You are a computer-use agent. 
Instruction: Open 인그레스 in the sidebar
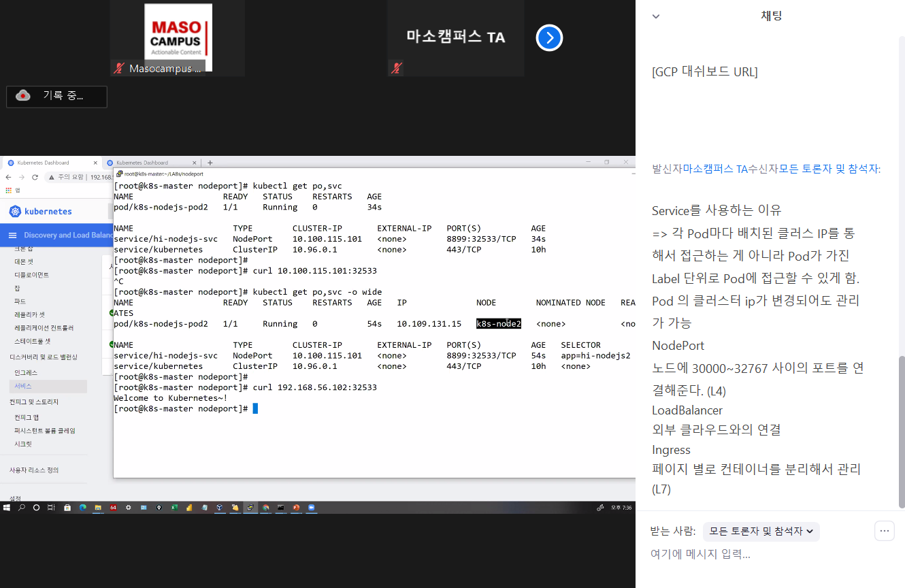point(26,373)
